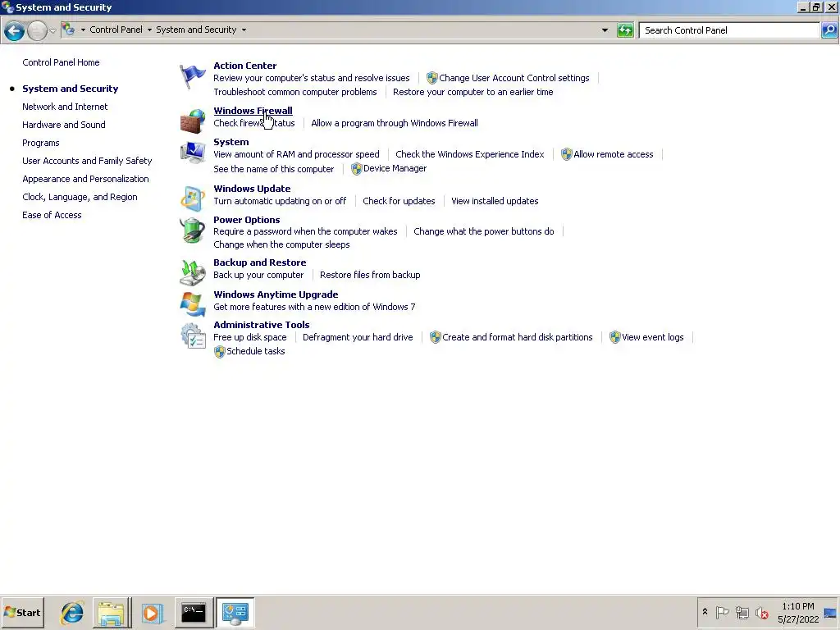Open the Windows Firewall brick wall icon
Image resolution: width=840 pixels, height=630 pixels.
[192, 121]
